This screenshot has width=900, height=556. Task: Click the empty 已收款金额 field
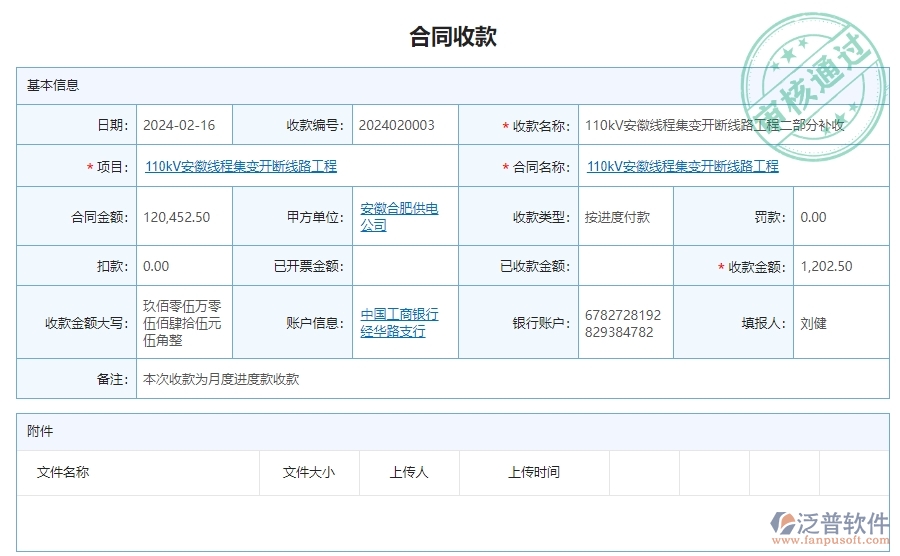(625, 266)
